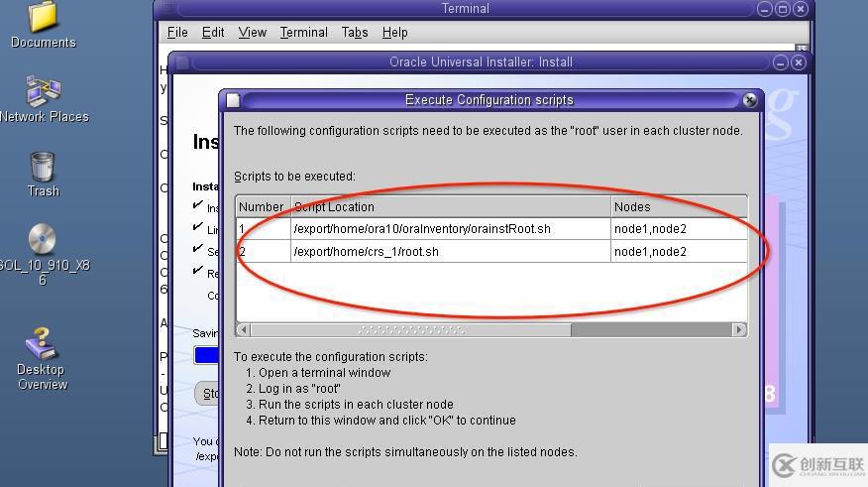
Task: Click the scripts table right scroll arrow
Action: [x=739, y=329]
